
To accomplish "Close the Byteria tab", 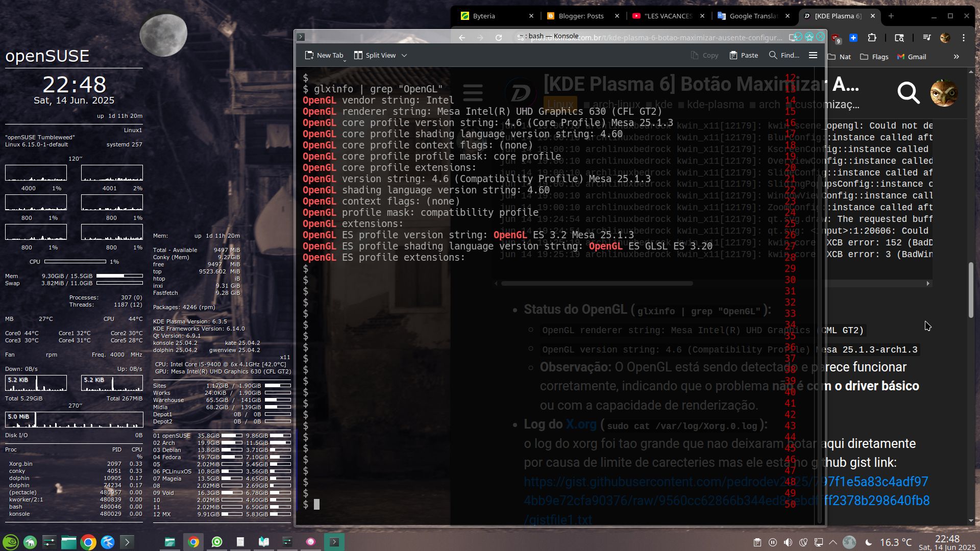I will point(531,16).
